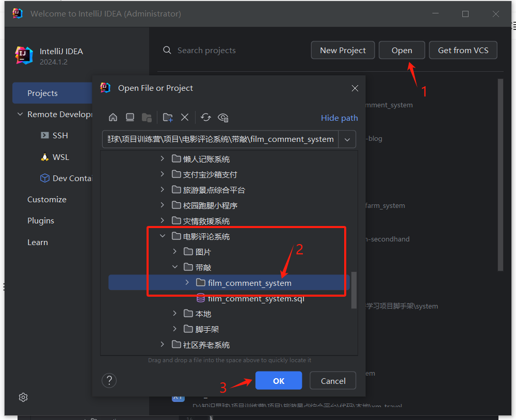Expand the 校园跑腿小程序 folder
The height and width of the screenshot is (420, 516).
coord(162,205)
